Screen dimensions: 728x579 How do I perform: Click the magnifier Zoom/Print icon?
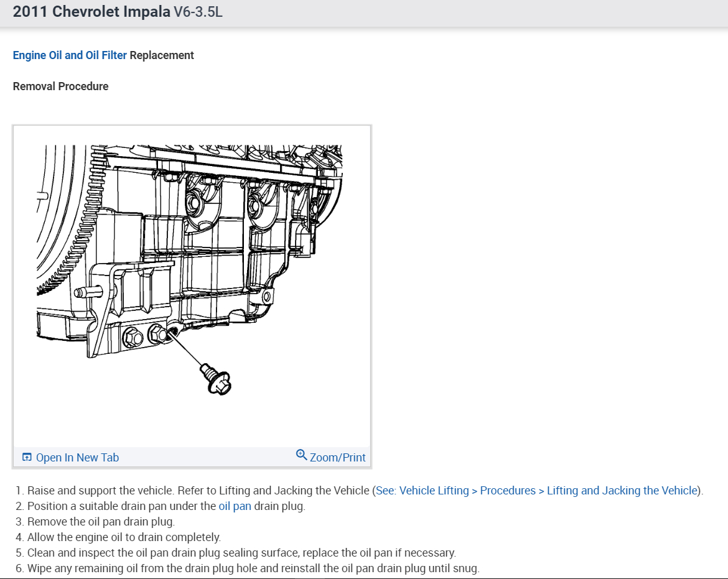[301, 455]
